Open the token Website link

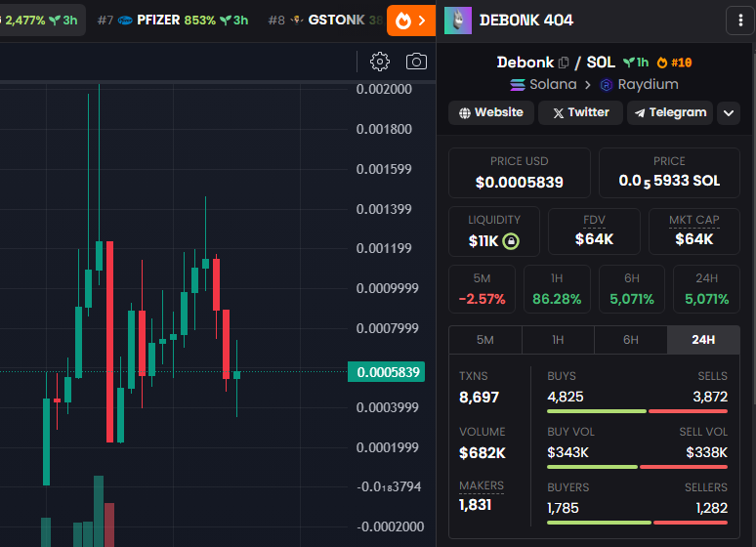click(x=491, y=113)
